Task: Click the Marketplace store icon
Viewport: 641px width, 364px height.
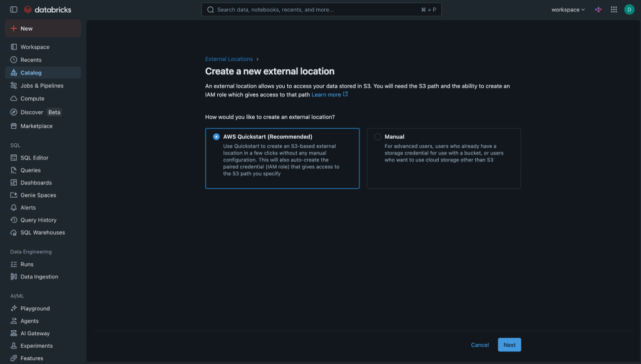Action: coord(14,126)
